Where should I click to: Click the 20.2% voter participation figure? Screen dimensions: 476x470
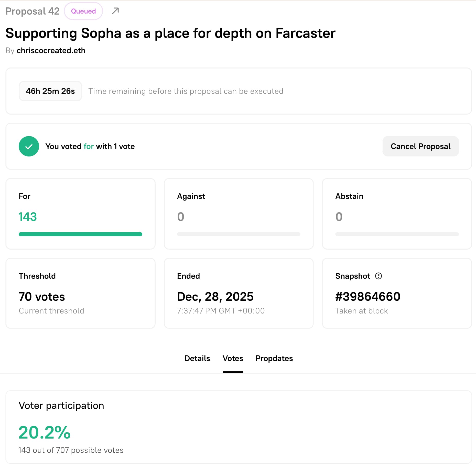click(45, 432)
